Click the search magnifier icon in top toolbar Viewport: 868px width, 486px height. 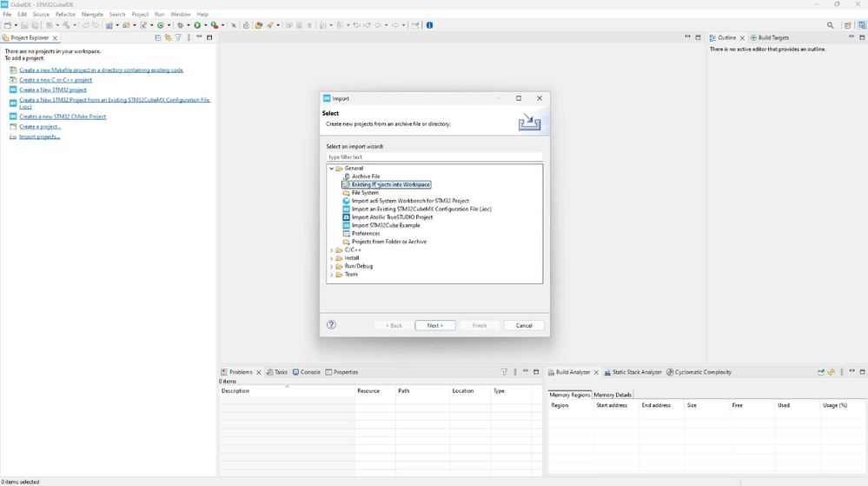[x=831, y=26]
